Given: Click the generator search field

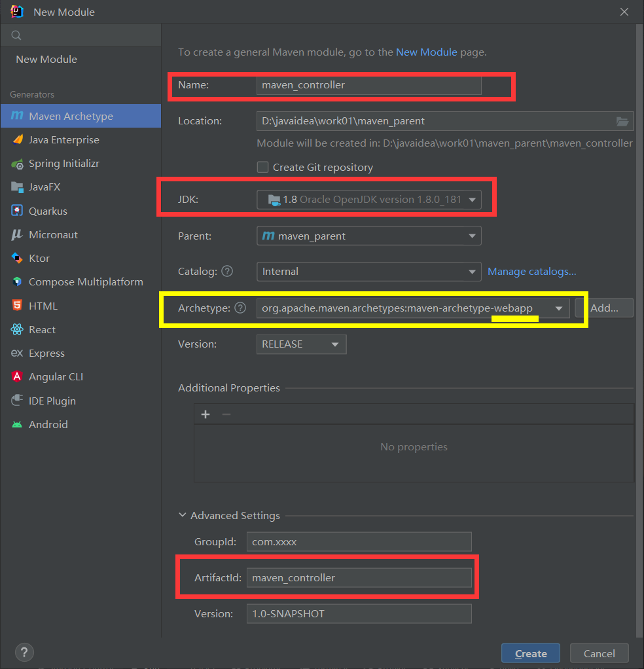Looking at the screenshot, I should pos(80,35).
